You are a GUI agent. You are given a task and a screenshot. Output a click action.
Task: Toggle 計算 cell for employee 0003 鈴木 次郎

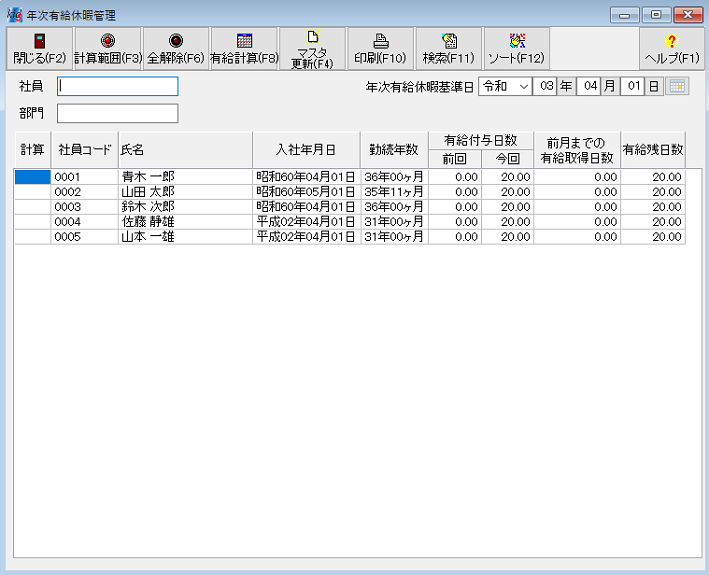click(31, 206)
